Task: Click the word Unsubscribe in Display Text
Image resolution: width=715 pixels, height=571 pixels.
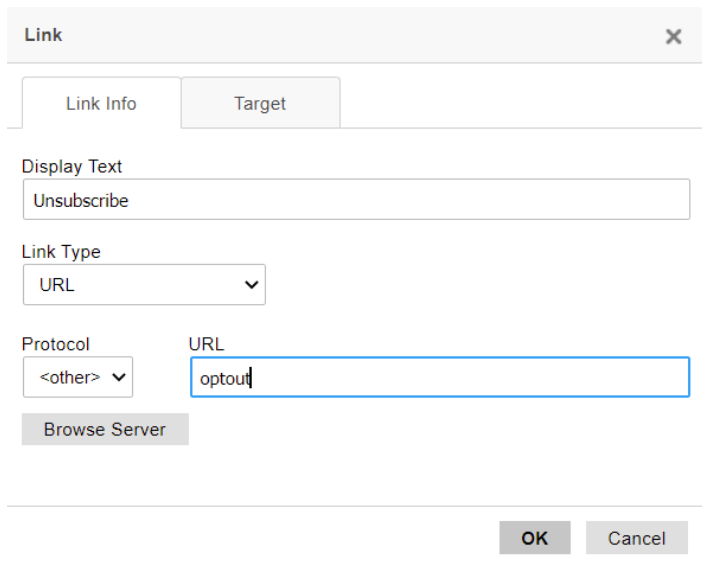Action: pyautogui.click(x=81, y=200)
